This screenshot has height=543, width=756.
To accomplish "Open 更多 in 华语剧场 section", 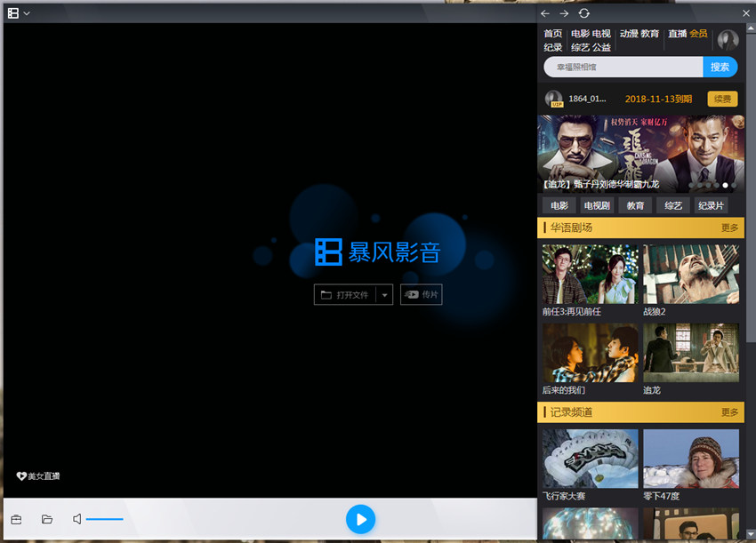I will (729, 228).
